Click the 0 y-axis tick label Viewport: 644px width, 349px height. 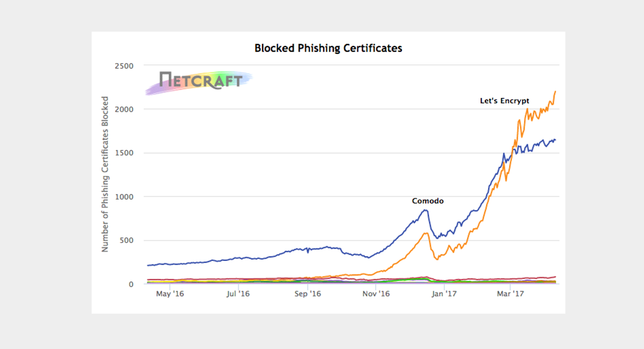tap(132, 284)
